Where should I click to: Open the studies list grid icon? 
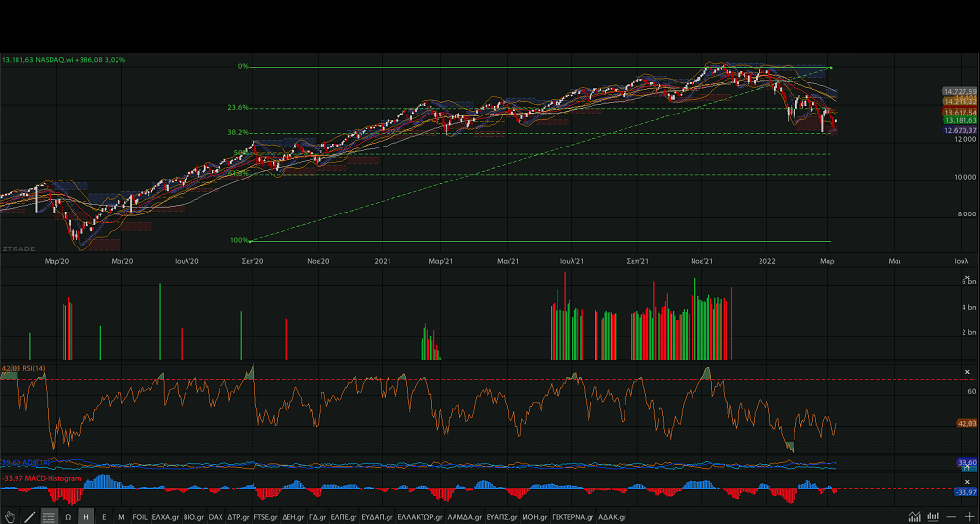click(49, 517)
